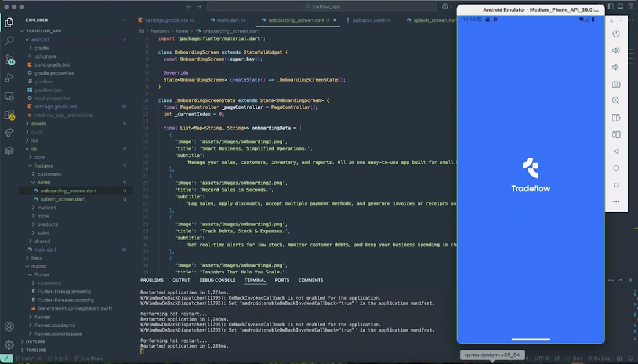Open Flutter-Debug.xcconfig file

coord(64,292)
